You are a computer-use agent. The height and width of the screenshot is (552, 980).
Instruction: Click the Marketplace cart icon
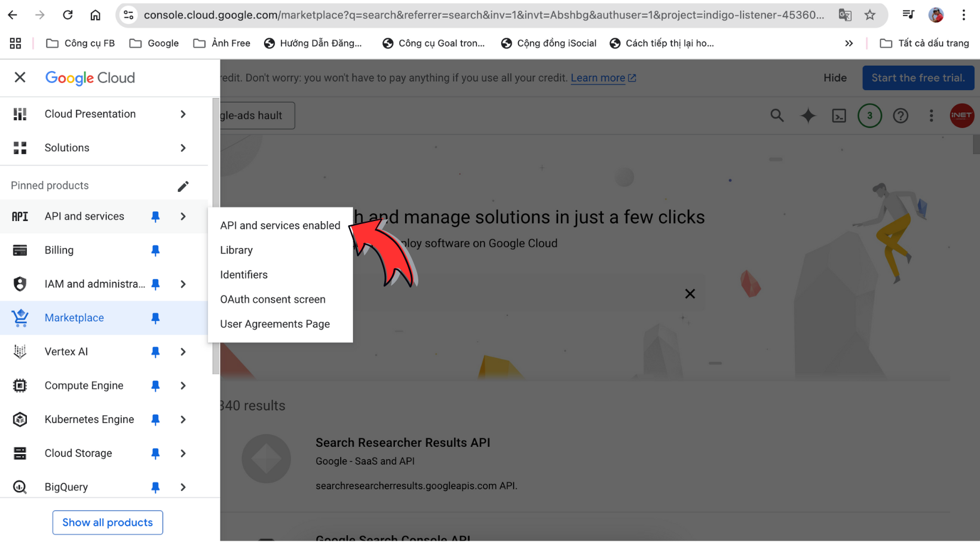[x=20, y=318]
